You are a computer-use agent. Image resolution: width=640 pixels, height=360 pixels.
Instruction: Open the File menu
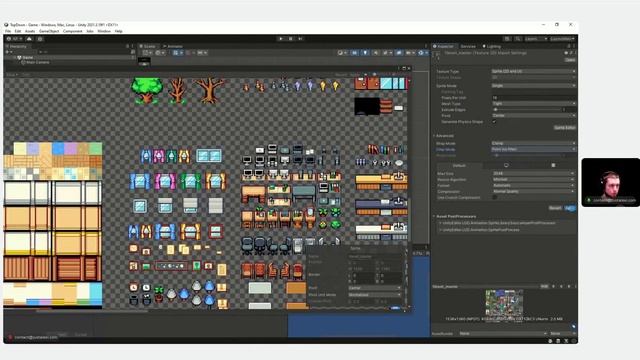tap(8, 31)
